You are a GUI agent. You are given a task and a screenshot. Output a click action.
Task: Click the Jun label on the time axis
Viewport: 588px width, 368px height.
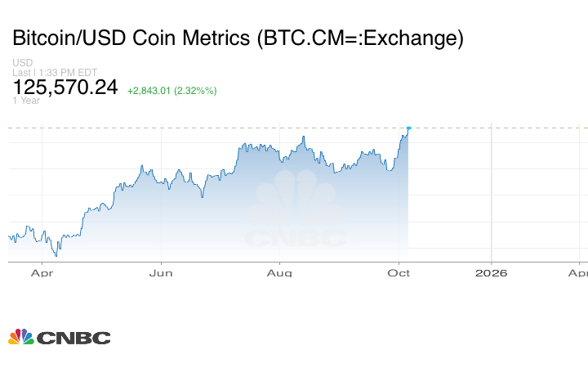coord(162,272)
